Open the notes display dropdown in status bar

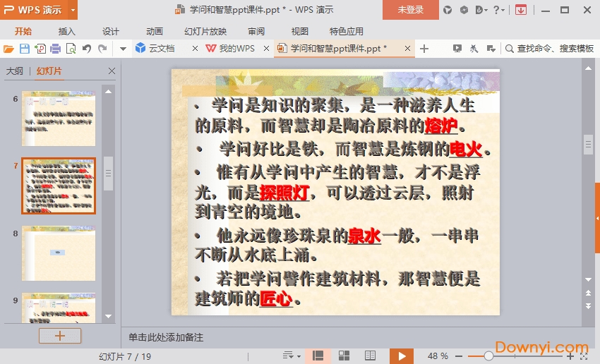pyautogui.click(x=291, y=356)
